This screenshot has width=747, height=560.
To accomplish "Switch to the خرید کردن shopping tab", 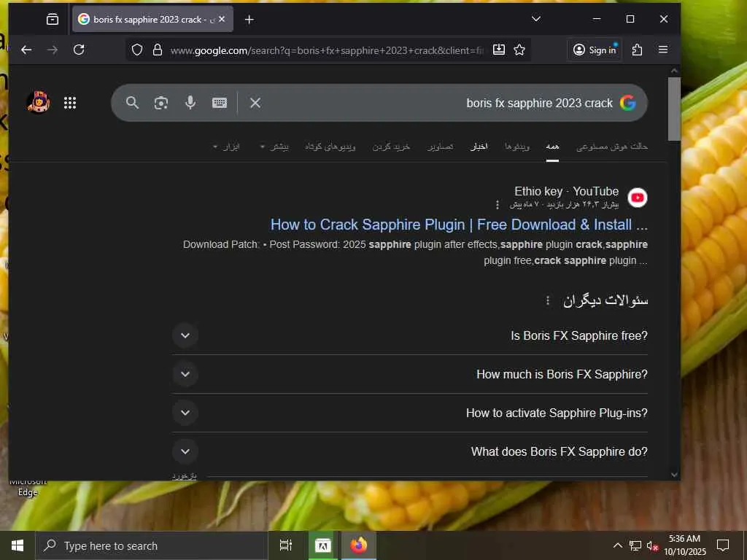I will (x=391, y=146).
